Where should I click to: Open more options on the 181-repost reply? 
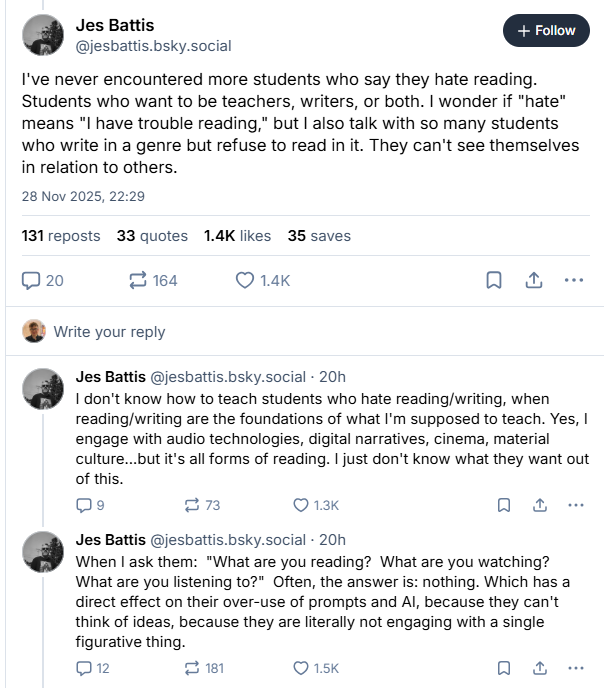coord(575,668)
